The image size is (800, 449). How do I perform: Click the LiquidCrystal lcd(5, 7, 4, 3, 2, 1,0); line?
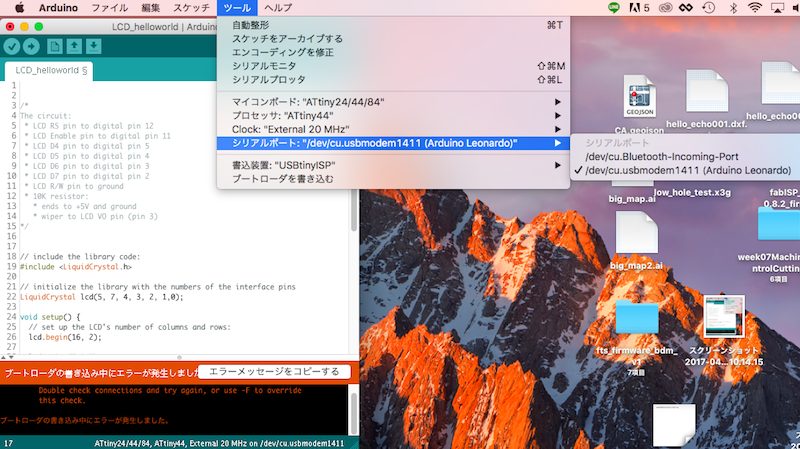[102, 297]
